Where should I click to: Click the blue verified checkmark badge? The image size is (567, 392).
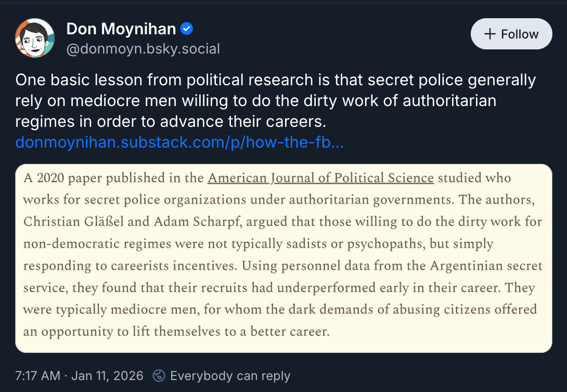[187, 29]
